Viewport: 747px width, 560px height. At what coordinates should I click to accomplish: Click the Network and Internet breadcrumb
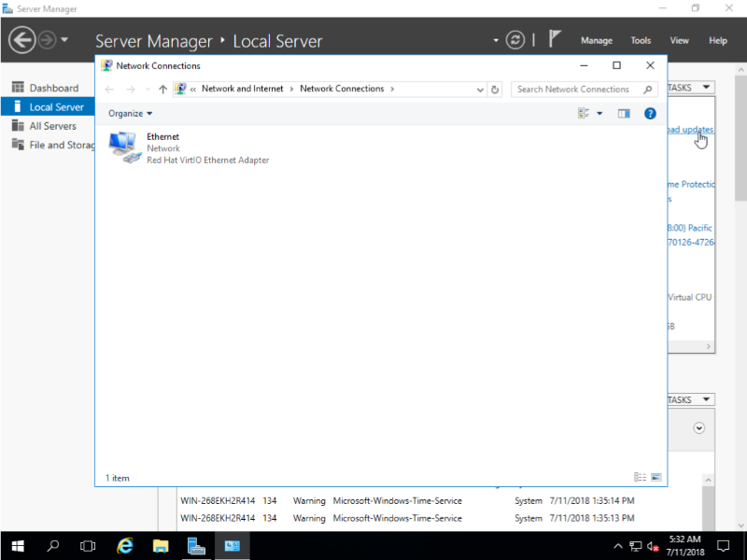(243, 89)
